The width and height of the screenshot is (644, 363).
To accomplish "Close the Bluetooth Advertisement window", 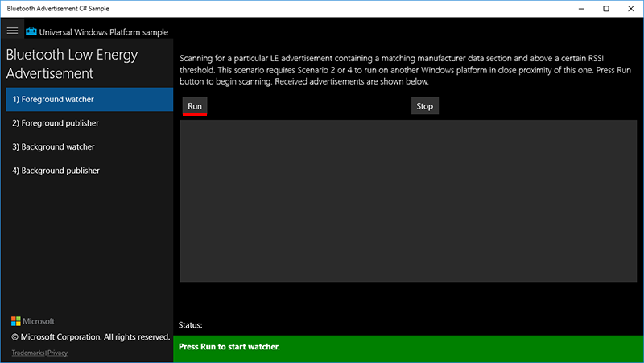I will 631,9.
